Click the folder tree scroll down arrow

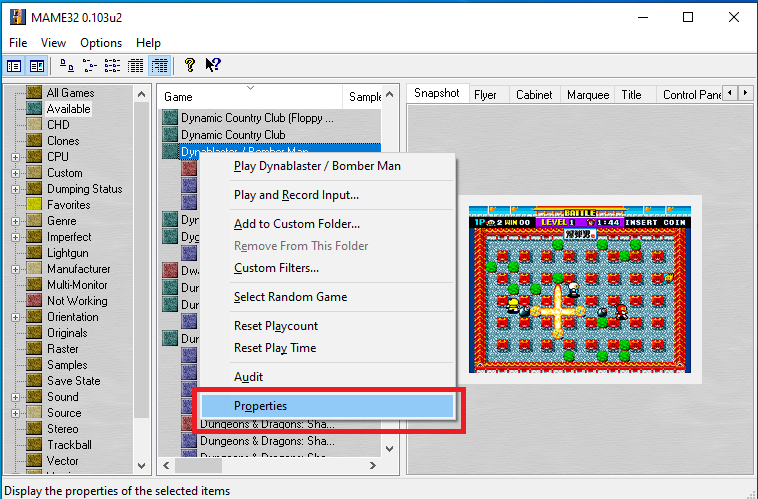(141, 466)
